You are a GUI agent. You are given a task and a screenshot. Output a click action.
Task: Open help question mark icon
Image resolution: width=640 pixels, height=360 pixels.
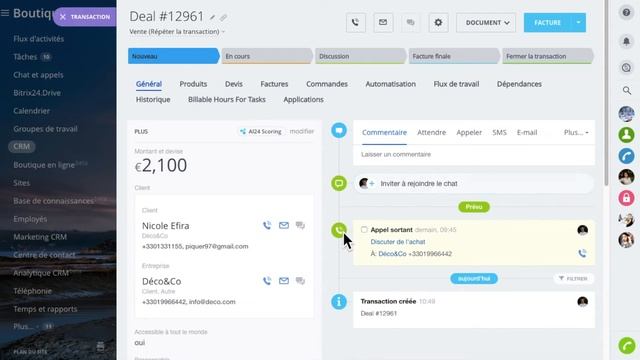[626, 13]
